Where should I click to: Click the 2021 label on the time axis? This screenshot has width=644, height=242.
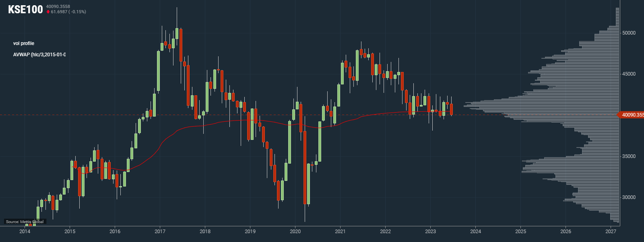pos(341,231)
